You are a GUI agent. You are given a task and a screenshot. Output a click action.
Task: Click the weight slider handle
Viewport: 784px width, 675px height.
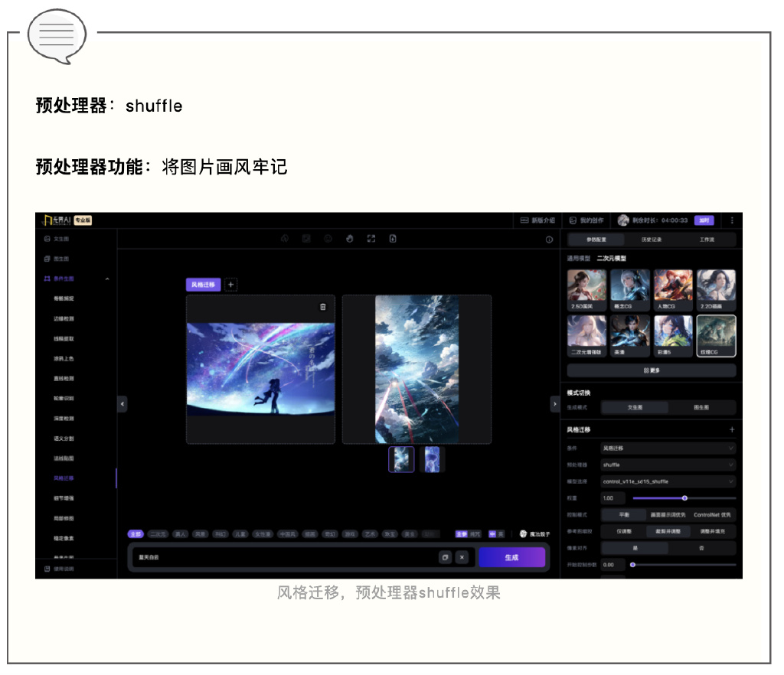pyautogui.click(x=684, y=498)
